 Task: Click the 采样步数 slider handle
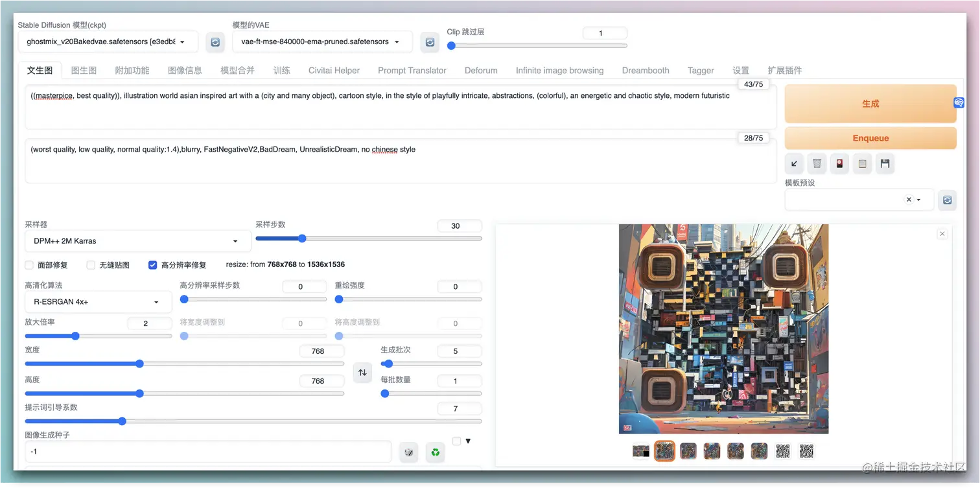pos(301,238)
